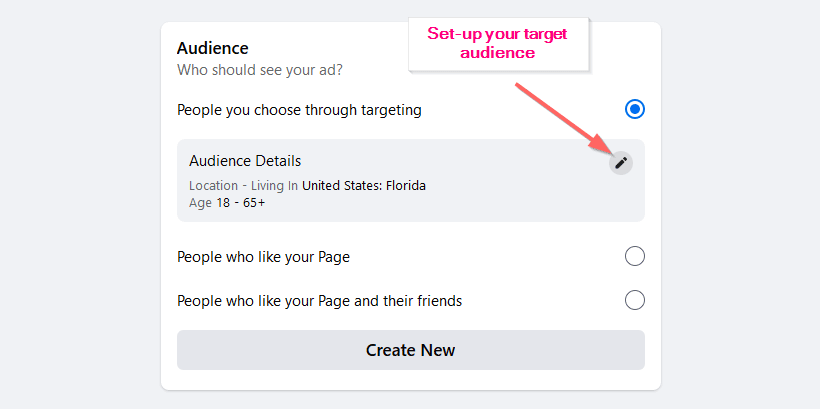The height and width of the screenshot is (409, 820).
Task: Click the "People who like your Page" label text
Action: pos(263,257)
